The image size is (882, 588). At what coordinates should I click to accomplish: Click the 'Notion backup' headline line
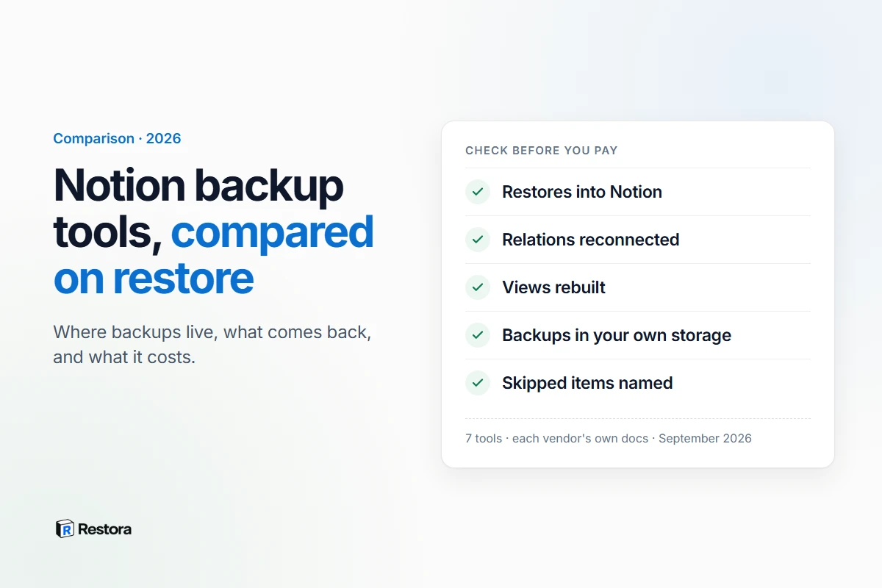(198, 184)
